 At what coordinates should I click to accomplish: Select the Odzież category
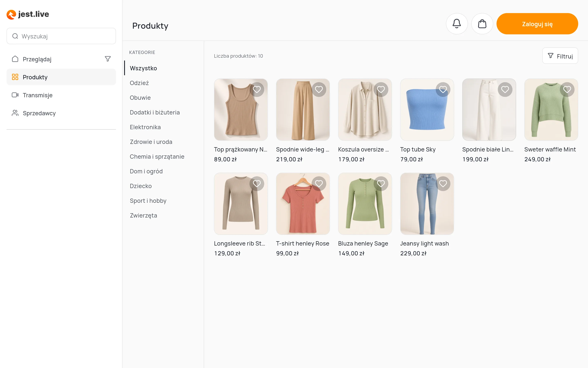(139, 83)
